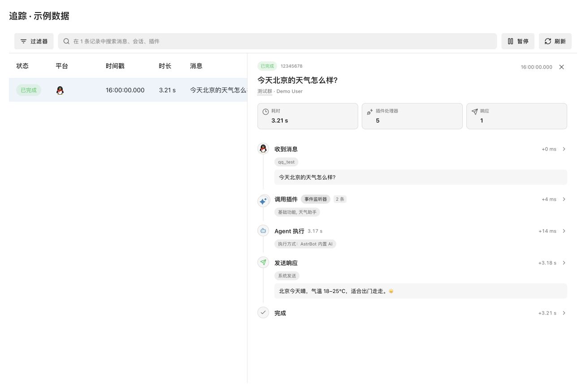Click the qq_test tag
This screenshot has width=586, height=392.
(286, 162)
